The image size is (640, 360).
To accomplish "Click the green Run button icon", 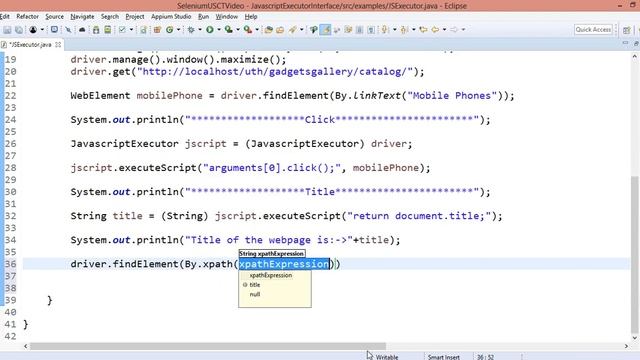I will (x=209, y=30).
